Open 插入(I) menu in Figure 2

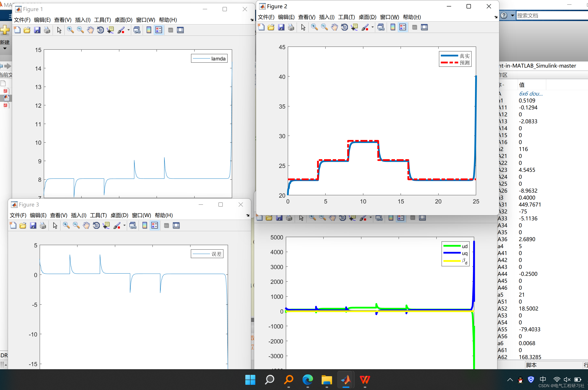click(327, 17)
